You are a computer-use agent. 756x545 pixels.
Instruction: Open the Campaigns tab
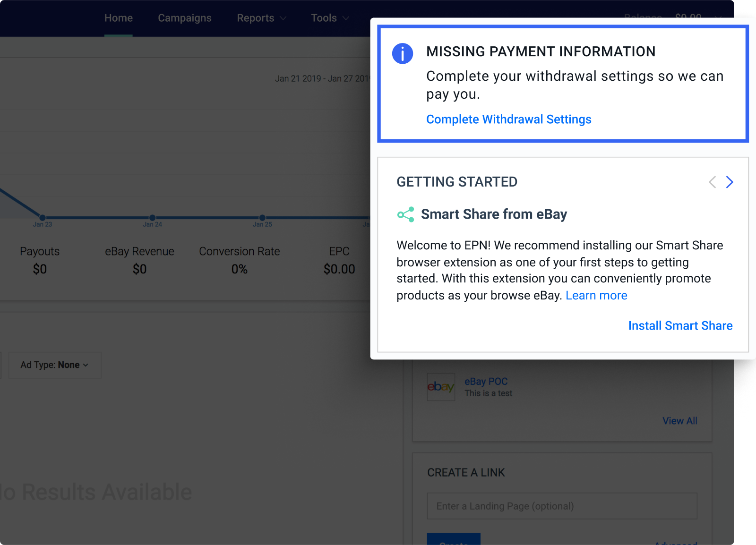click(185, 18)
